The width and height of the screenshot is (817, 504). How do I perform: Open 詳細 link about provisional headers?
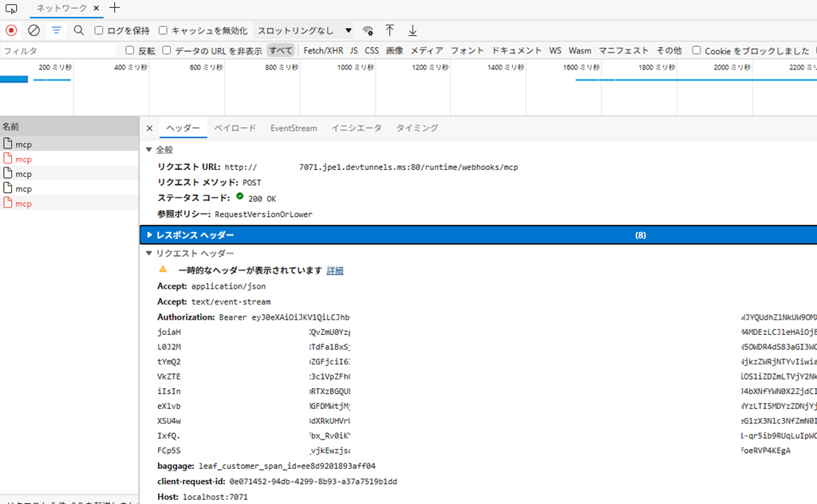coord(334,271)
